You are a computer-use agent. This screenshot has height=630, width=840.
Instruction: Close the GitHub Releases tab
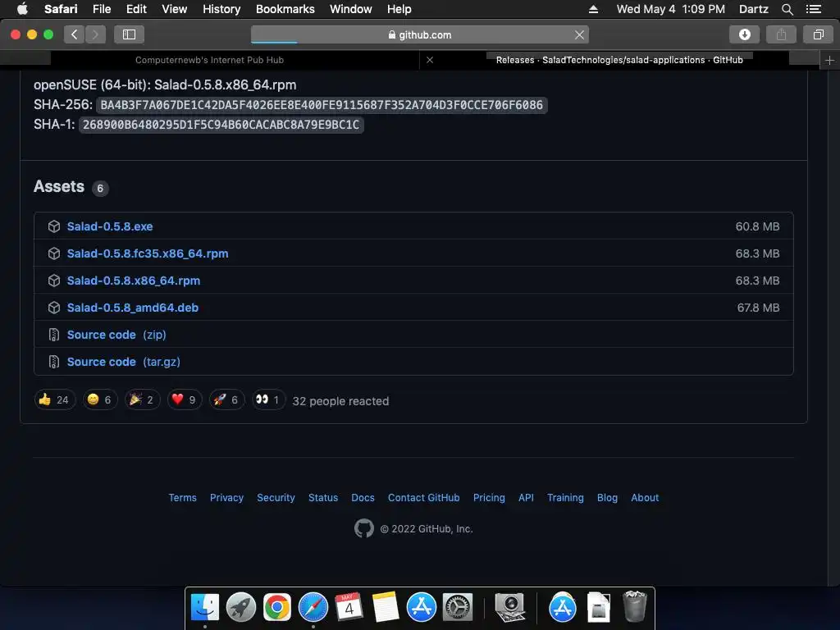[430, 60]
